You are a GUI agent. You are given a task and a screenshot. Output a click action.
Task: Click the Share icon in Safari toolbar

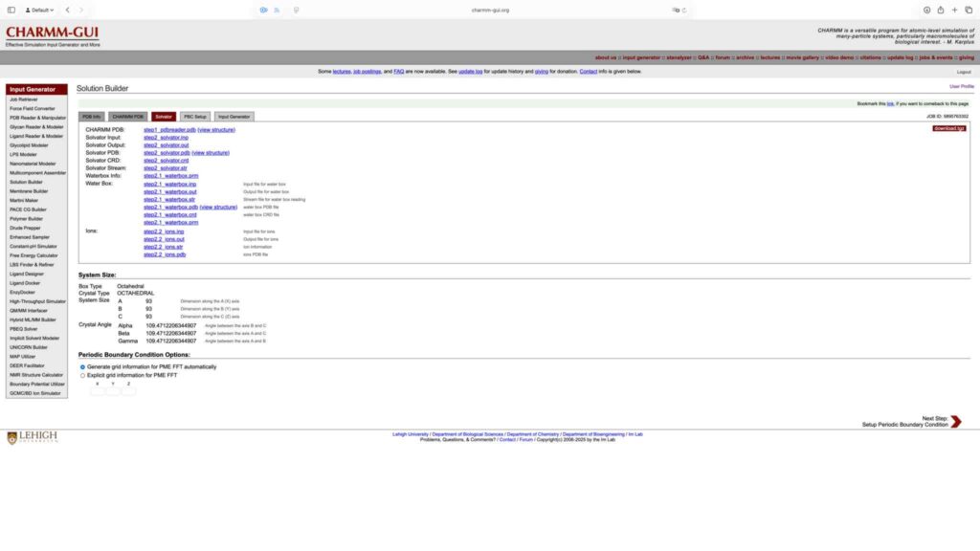(941, 10)
